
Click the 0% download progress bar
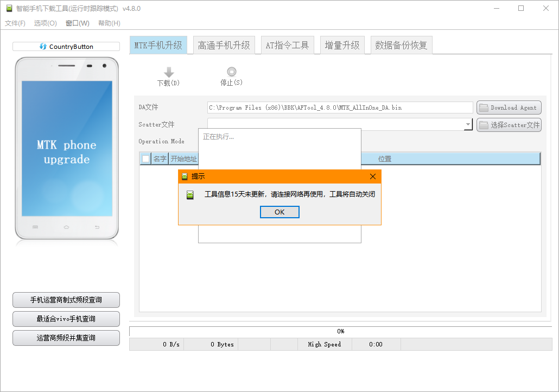(x=340, y=331)
